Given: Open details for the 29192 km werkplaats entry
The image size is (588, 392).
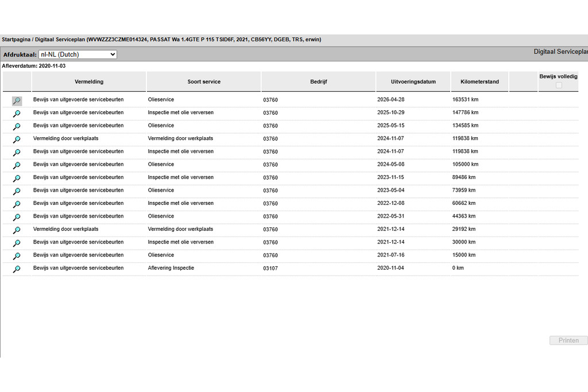Looking at the screenshot, I should pyautogui.click(x=17, y=230).
